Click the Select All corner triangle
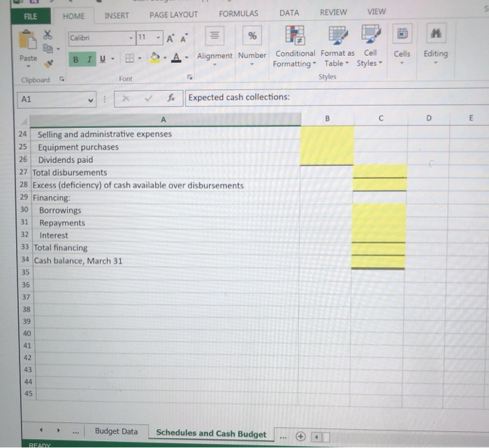This screenshot has width=489, height=448. pyautogui.click(x=24, y=121)
